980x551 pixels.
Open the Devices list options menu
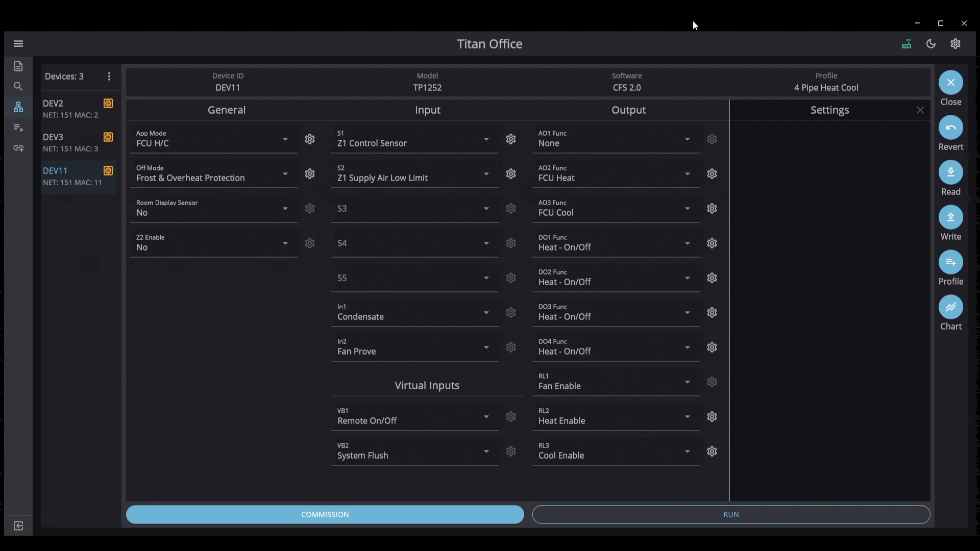pos(109,76)
